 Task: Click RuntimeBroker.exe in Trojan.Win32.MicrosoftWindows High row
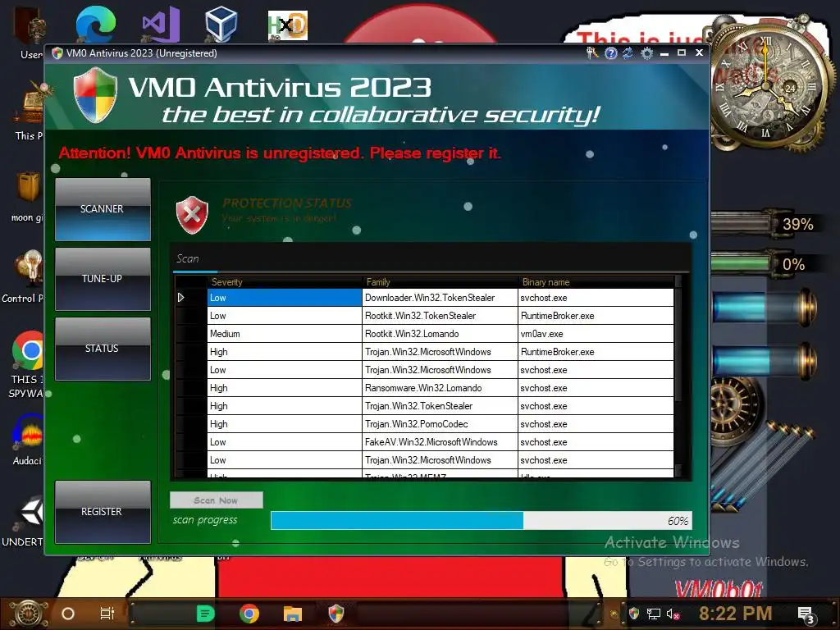click(596, 352)
